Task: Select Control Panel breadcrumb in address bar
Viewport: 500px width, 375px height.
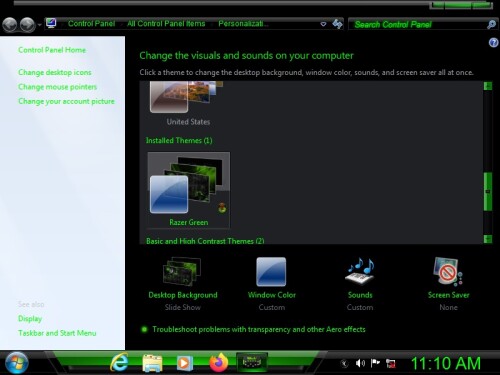Action: click(x=91, y=24)
